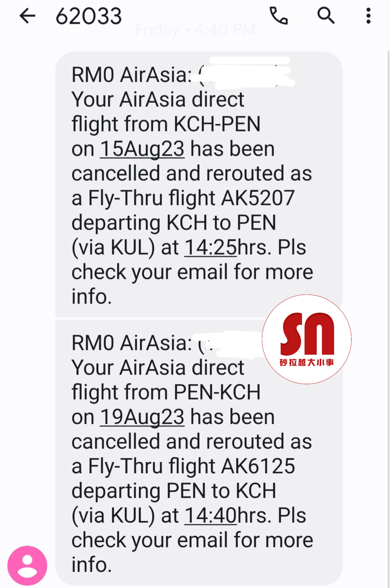Viewport: 390px width, 588px height.
Task: Select the PEN-KCH cancellation message bubble
Action: coord(174,473)
